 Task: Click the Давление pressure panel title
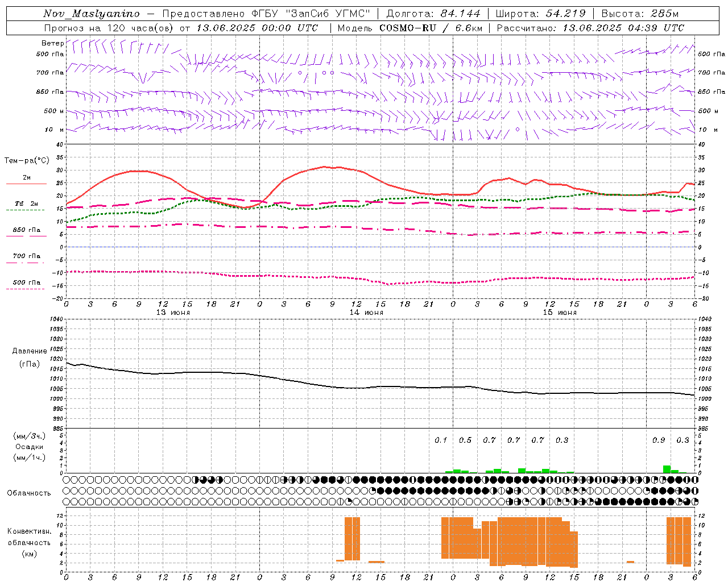[30, 351]
